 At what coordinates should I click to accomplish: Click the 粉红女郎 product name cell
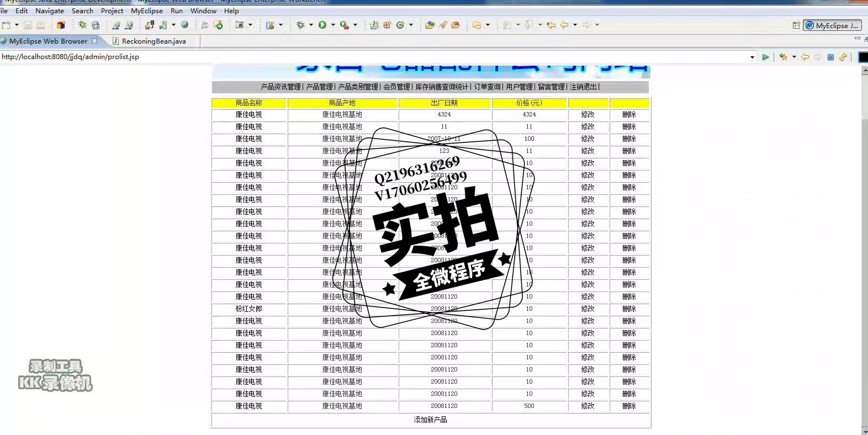click(x=249, y=309)
